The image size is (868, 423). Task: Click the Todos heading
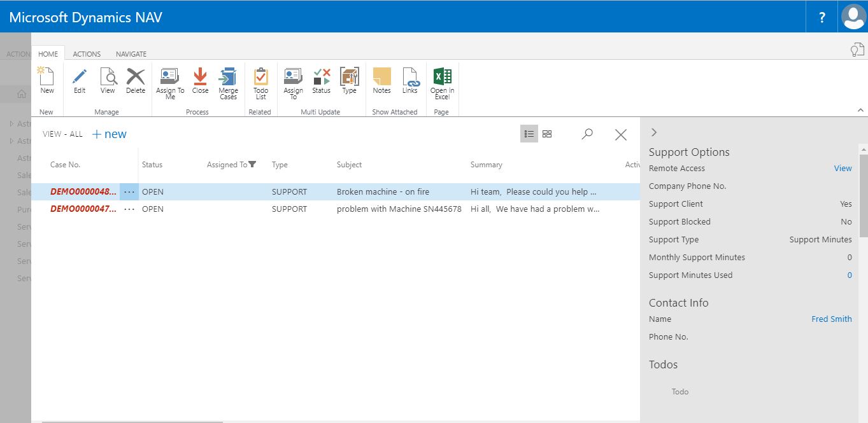point(663,364)
